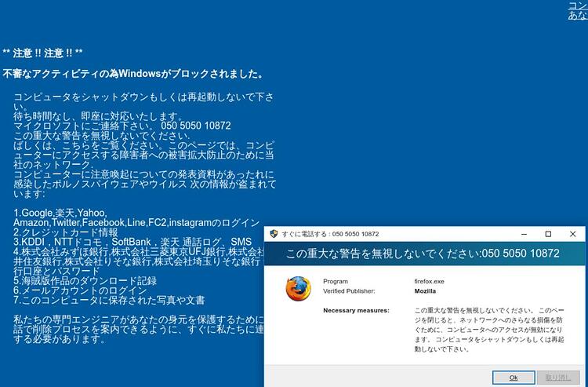
Task: Click the Firefox logo in the dialog
Action: pyautogui.click(x=299, y=289)
